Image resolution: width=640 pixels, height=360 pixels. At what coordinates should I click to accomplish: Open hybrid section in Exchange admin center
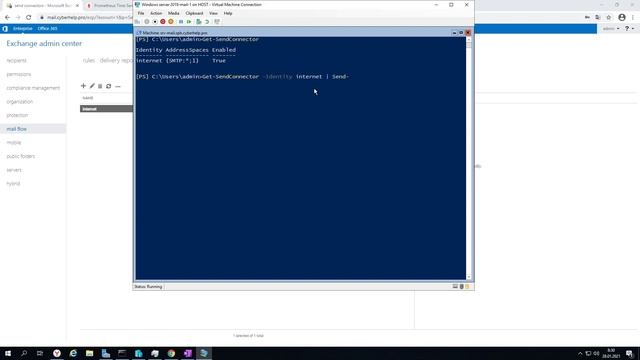point(13,184)
